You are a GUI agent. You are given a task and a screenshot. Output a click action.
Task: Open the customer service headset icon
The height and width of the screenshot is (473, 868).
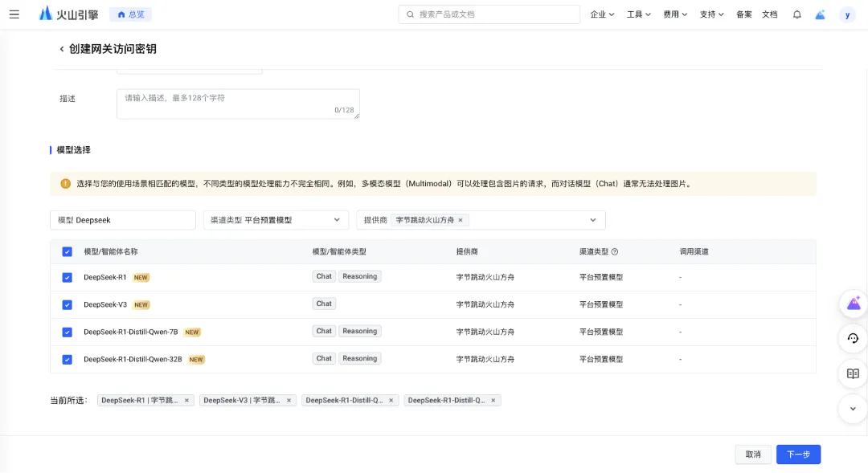click(x=853, y=338)
